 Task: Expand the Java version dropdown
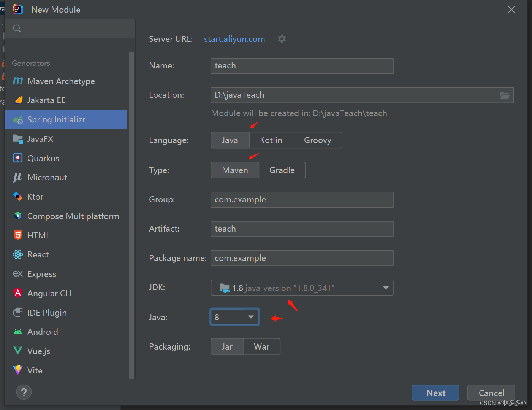tap(250, 316)
